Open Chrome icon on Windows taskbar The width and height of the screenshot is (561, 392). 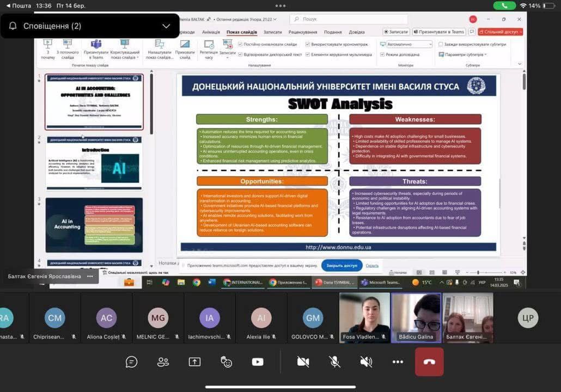point(197,282)
